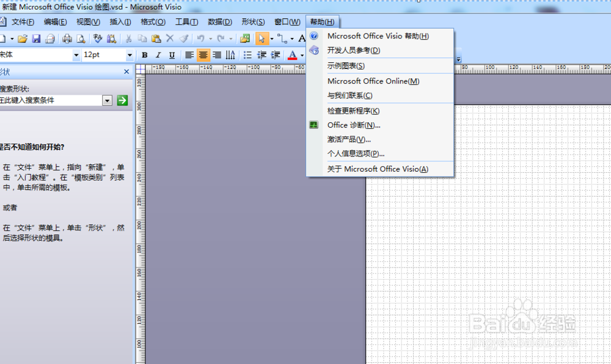
Task: Choose 示例图表(S) menu item
Action: 380,66
